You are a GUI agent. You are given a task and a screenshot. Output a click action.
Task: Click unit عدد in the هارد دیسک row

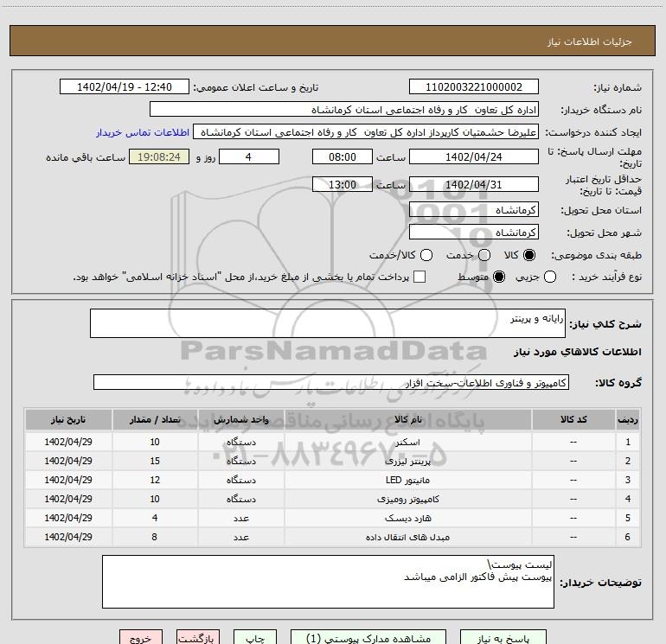(240, 519)
